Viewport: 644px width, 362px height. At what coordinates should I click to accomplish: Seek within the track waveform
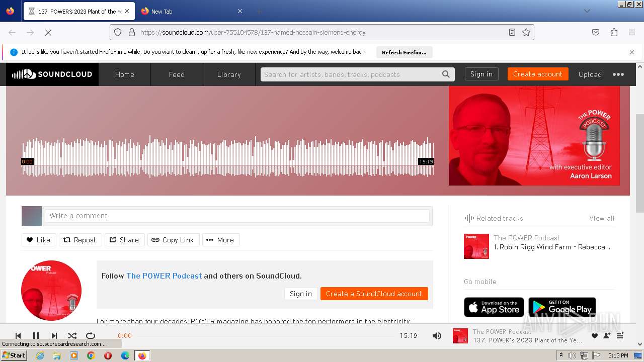227,156
